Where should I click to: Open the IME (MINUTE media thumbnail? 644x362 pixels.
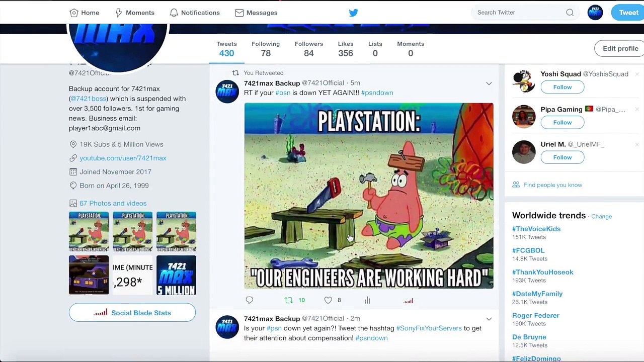(132, 275)
